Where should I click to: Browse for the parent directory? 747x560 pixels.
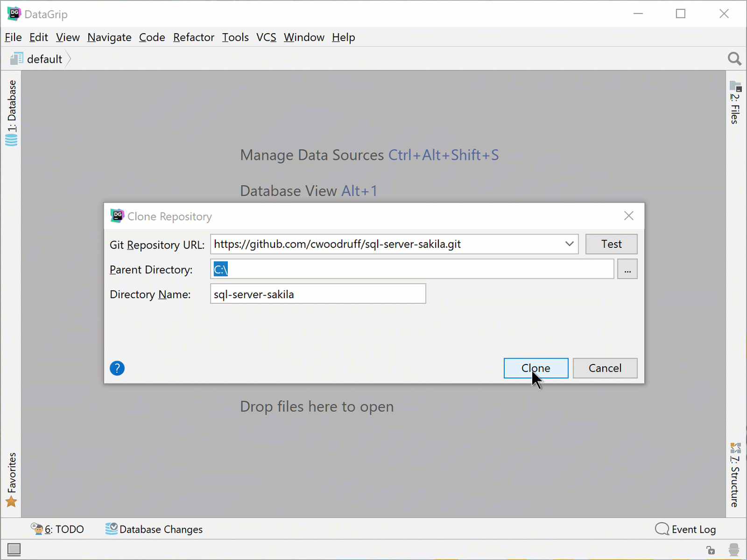click(627, 269)
